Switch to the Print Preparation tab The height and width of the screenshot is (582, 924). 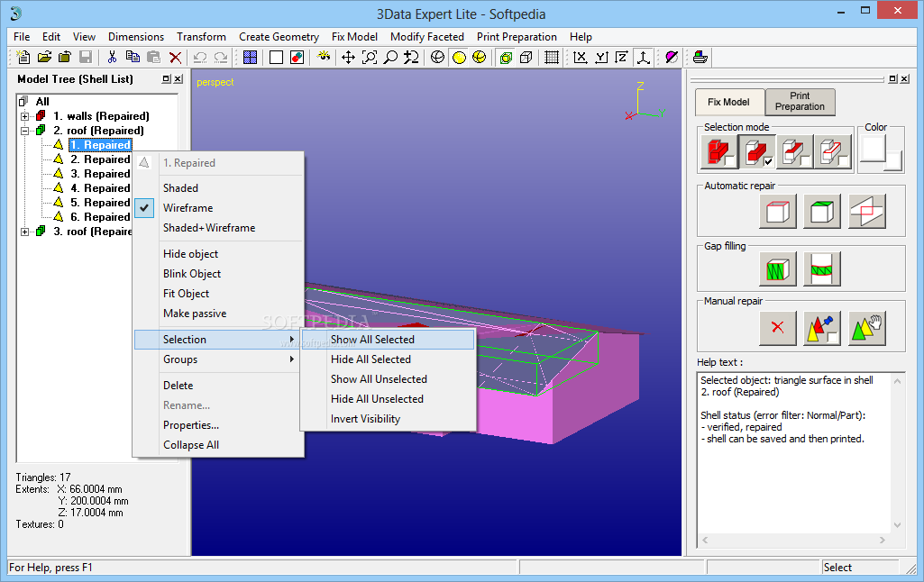(x=800, y=101)
